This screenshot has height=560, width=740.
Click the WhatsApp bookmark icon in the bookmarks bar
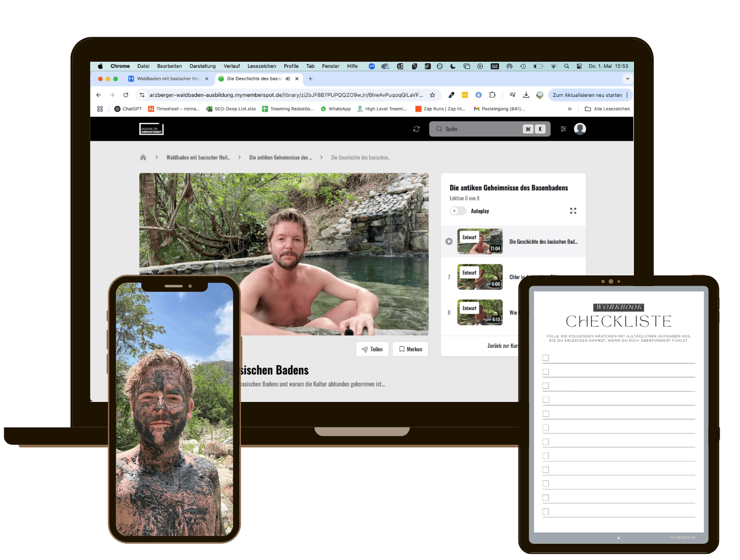pyautogui.click(x=324, y=109)
